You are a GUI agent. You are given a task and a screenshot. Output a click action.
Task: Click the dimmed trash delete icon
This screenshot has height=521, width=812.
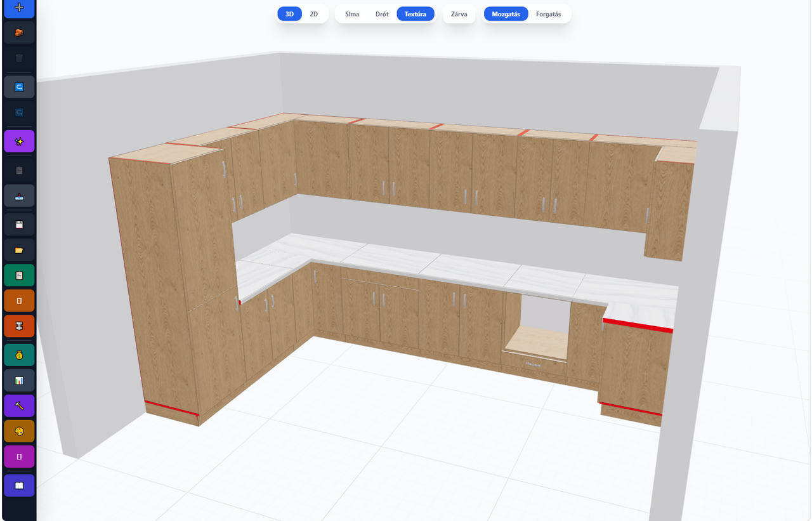(19, 58)
